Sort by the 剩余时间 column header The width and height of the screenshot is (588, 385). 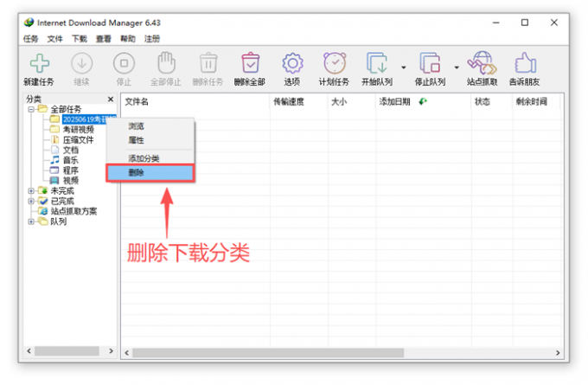point(536,102)
